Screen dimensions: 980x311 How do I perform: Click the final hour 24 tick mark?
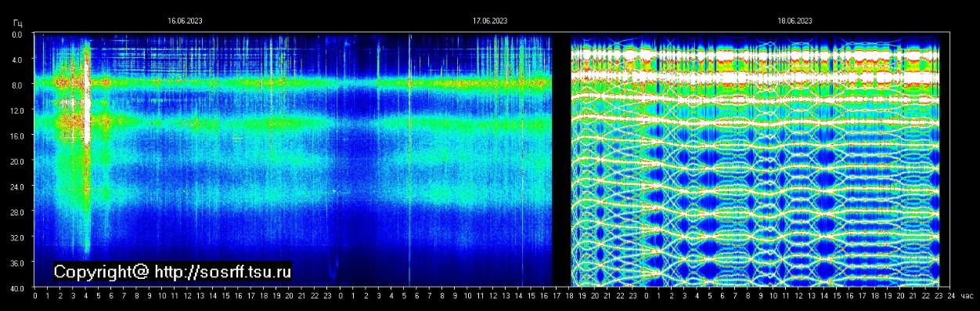[x=950, y=297]
